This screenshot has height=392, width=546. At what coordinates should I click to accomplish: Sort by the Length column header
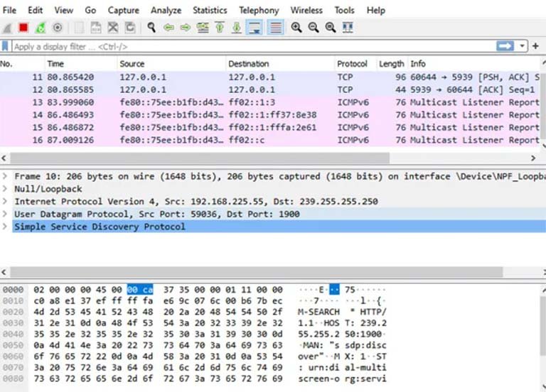392,64
